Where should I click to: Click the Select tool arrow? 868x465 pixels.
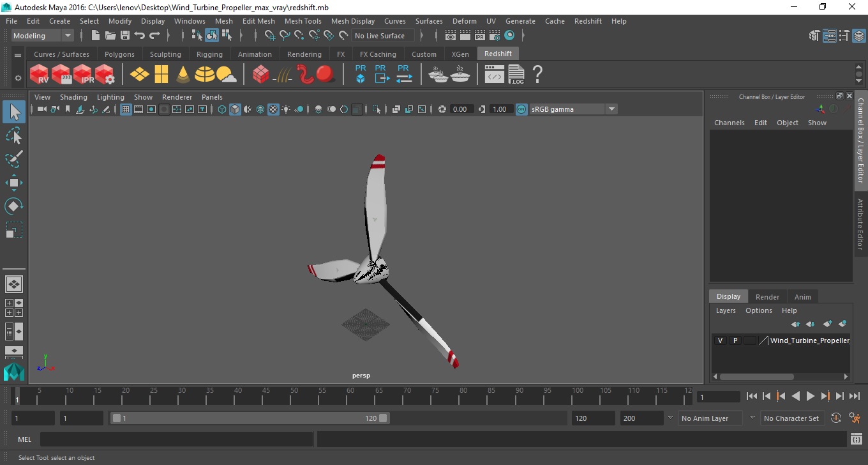click(x=14, y=112)
